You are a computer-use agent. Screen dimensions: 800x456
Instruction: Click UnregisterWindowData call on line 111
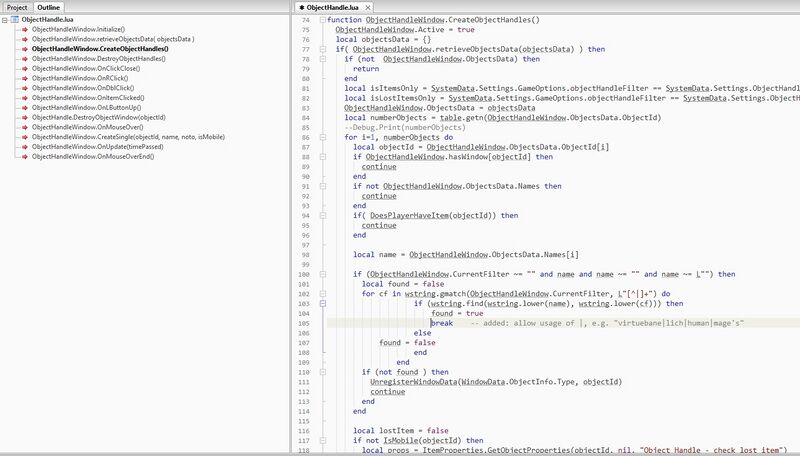click(x=496, y=382)
